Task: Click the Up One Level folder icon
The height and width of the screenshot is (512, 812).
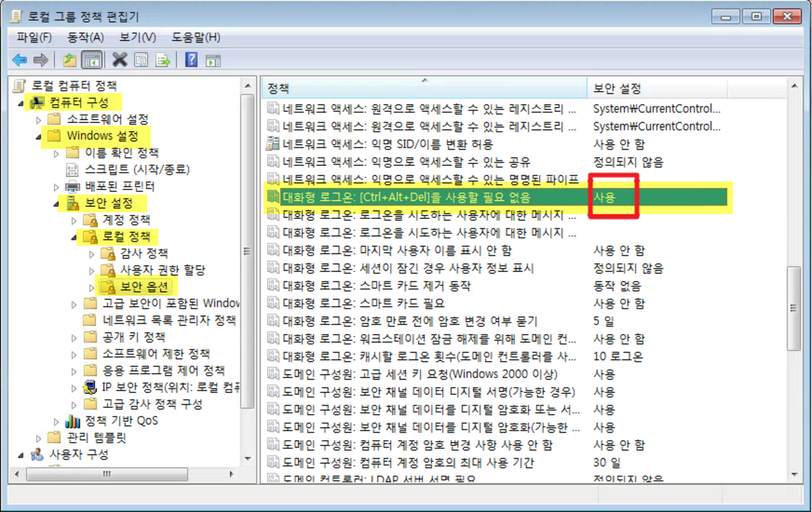Action: coord(70,60)
